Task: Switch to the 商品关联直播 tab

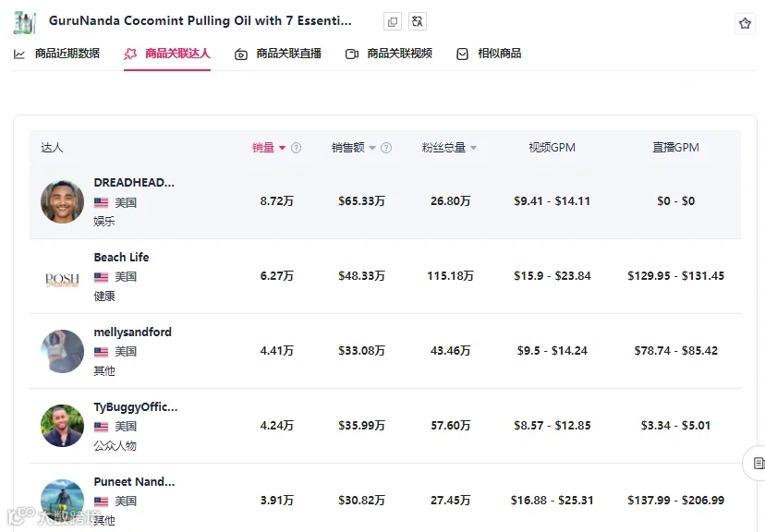Action: point(278,54)
